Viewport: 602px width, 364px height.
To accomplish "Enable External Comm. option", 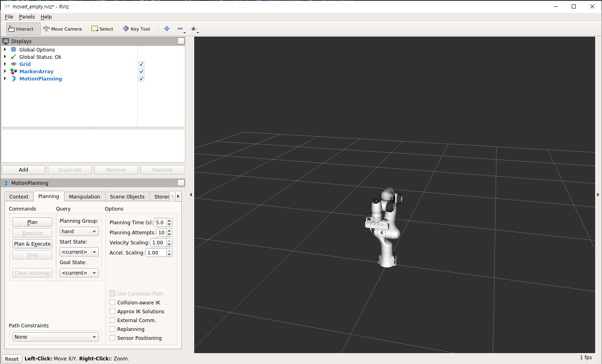I will pos(112,320).
